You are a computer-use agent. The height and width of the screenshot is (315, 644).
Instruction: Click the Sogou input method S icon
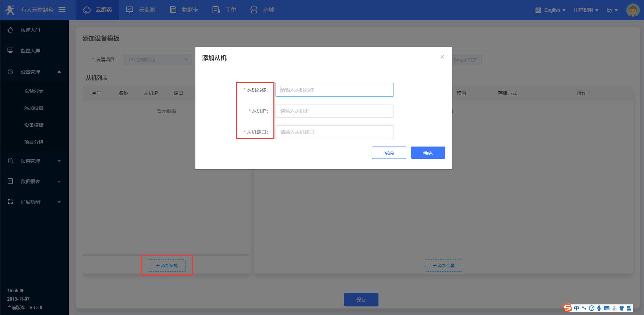(x=568, y=308)
